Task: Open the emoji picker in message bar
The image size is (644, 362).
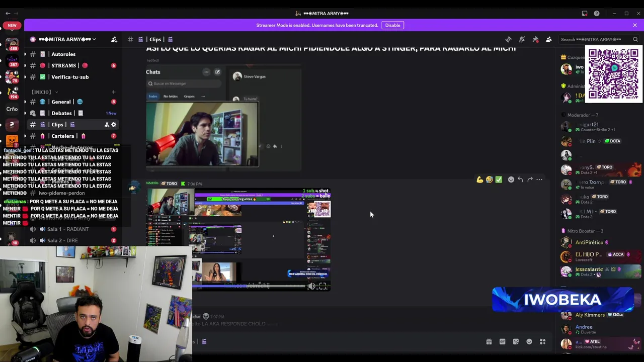Action: [x=529, y=342]
